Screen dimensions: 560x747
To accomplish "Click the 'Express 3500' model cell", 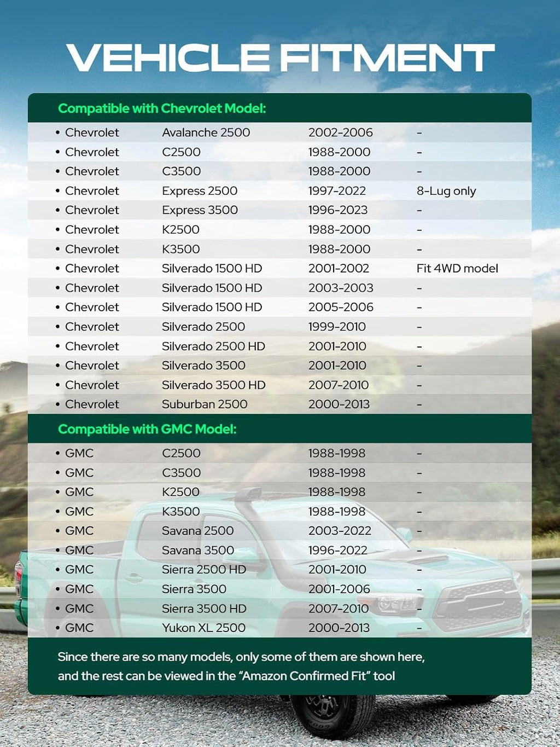I will pyautogui.click(x=200, y=210).
